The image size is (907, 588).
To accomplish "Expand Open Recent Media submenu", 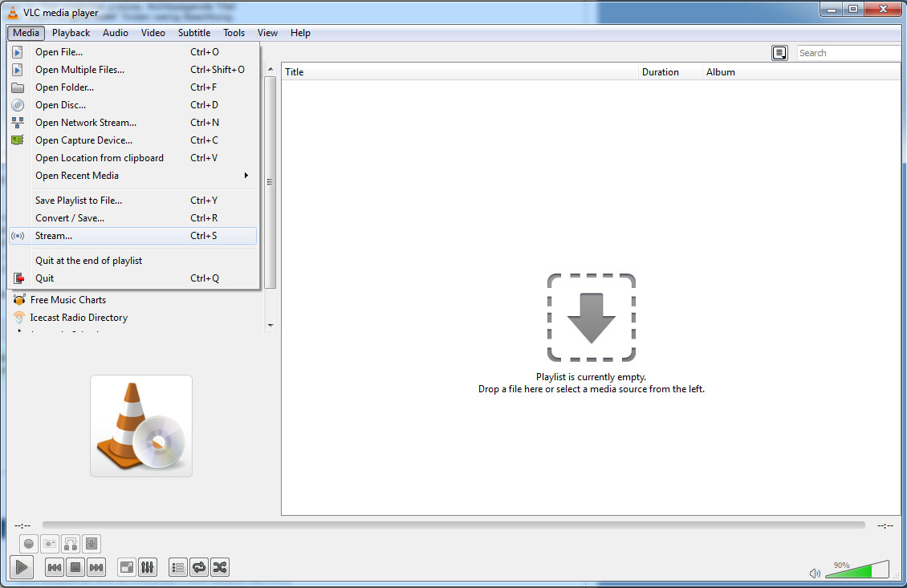I will point(132,175).
